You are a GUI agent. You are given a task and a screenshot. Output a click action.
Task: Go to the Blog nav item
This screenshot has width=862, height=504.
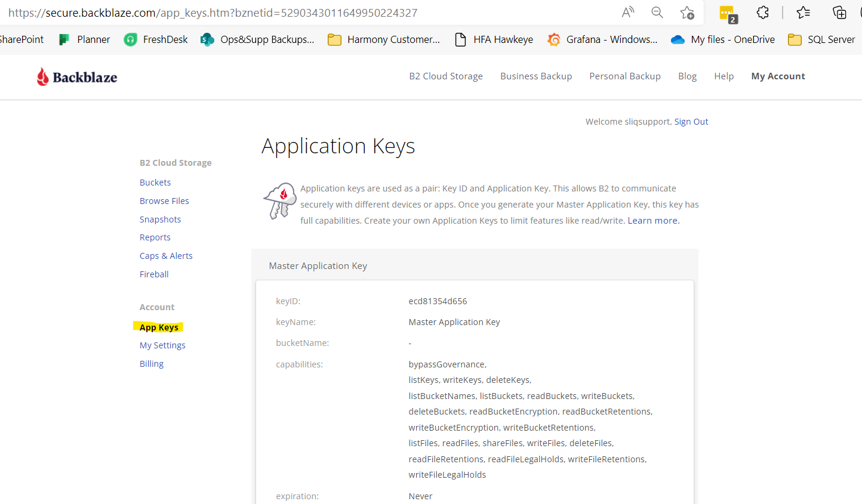tap(687, 76)
